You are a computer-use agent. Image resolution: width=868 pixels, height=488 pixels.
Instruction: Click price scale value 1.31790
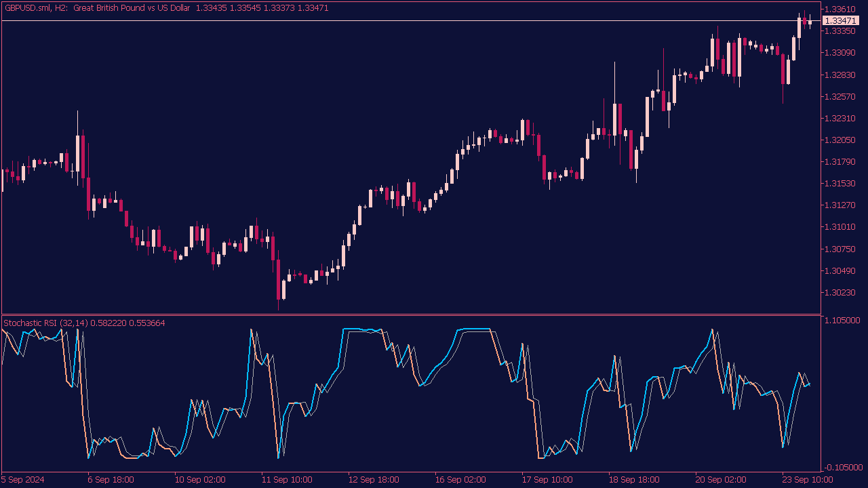(841, 161)
